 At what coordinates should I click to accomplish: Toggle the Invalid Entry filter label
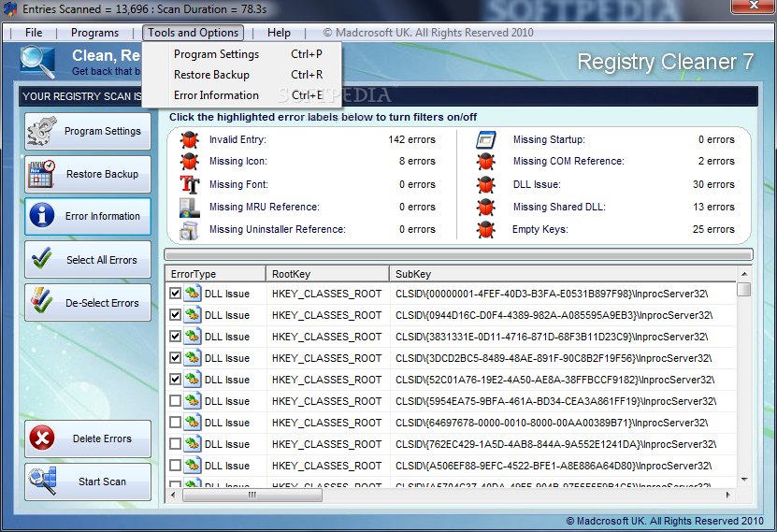(237, 139)
